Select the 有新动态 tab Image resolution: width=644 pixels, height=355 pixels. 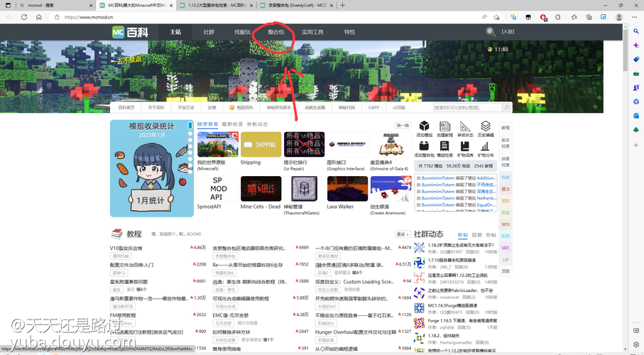tap(257, 124)
